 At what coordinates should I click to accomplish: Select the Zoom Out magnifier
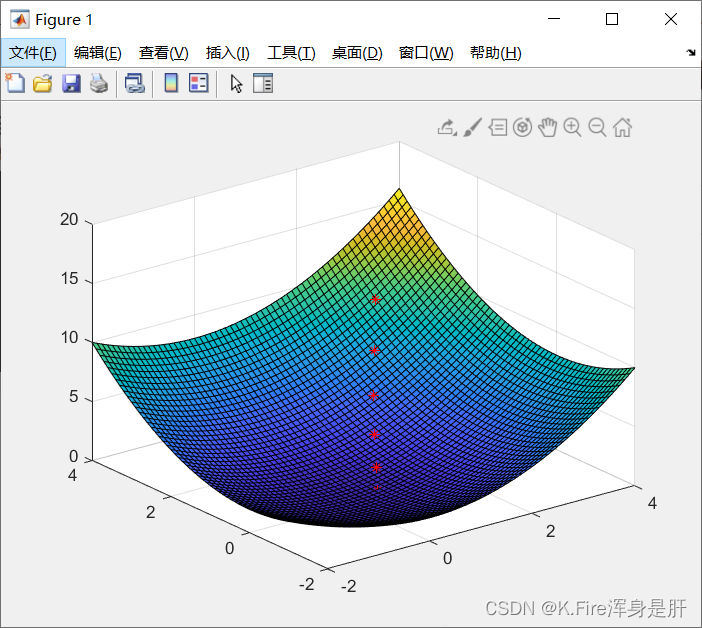(x=597, y=128)
